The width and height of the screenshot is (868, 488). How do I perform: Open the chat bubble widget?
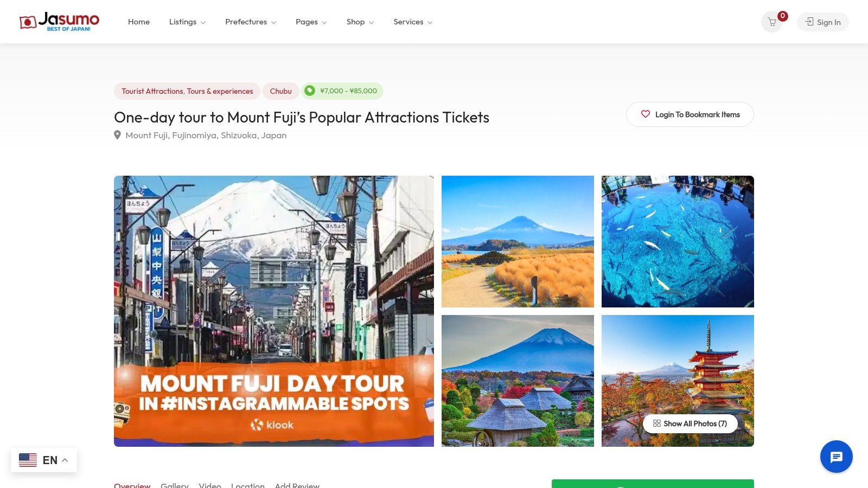[x=836, y=457]
